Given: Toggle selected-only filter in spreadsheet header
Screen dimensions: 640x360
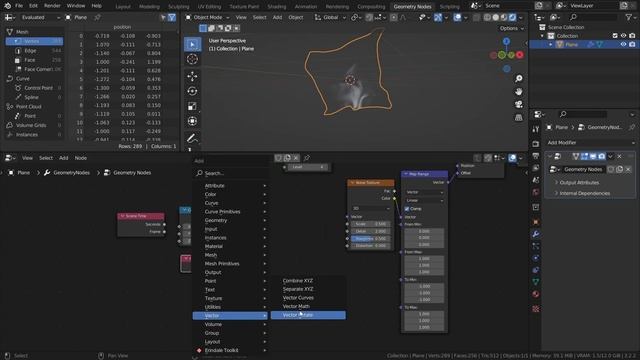Looking at the screenshot, I should point(163,18).
